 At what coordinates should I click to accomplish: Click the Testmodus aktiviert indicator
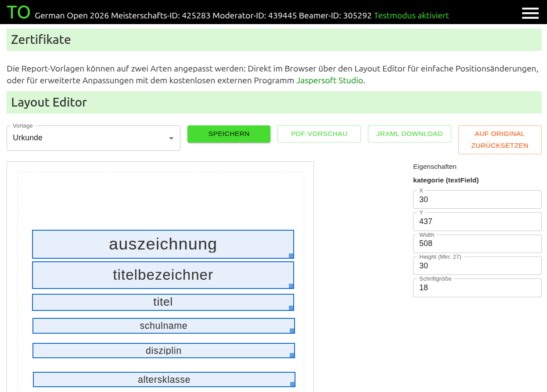(411, 15)
